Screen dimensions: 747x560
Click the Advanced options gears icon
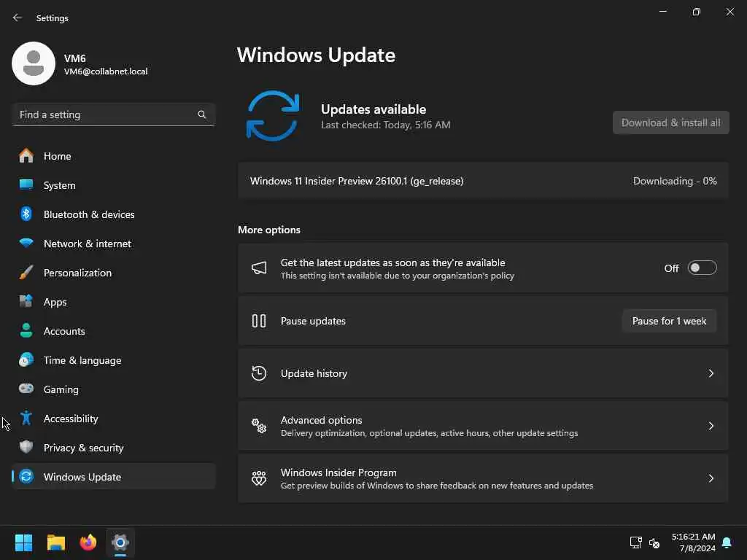[x=259, y=426]
